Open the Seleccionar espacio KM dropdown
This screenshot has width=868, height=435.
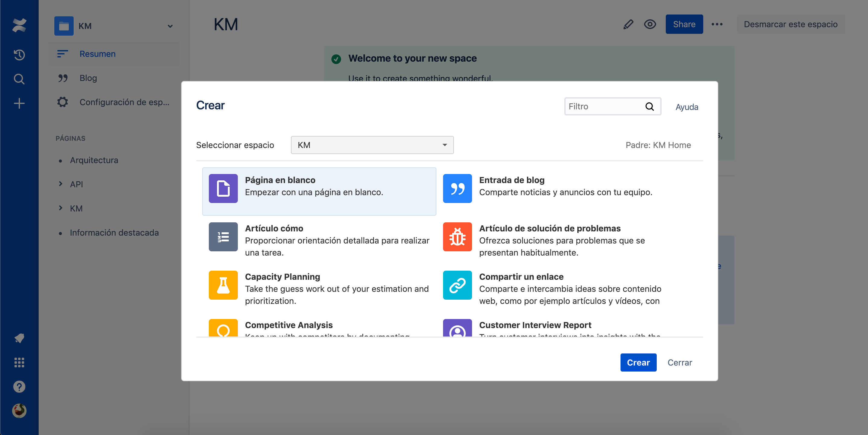click(372, 145)
